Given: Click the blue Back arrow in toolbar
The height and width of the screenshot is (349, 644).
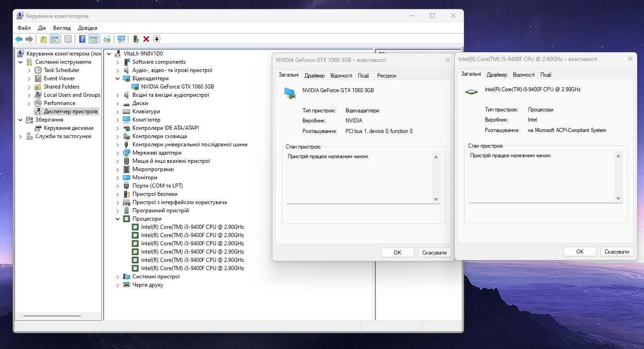Looking at the screenshot, I should click(x=19, y=39).
